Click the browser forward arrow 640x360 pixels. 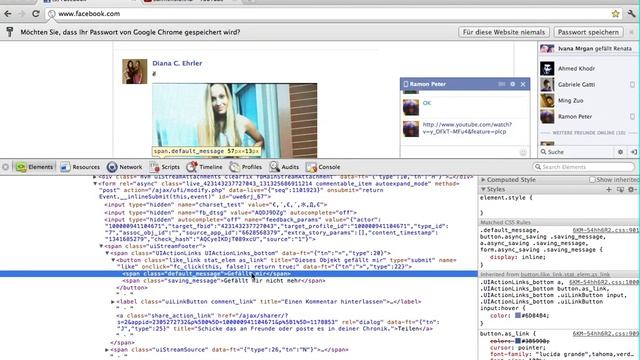pos(22,14)
